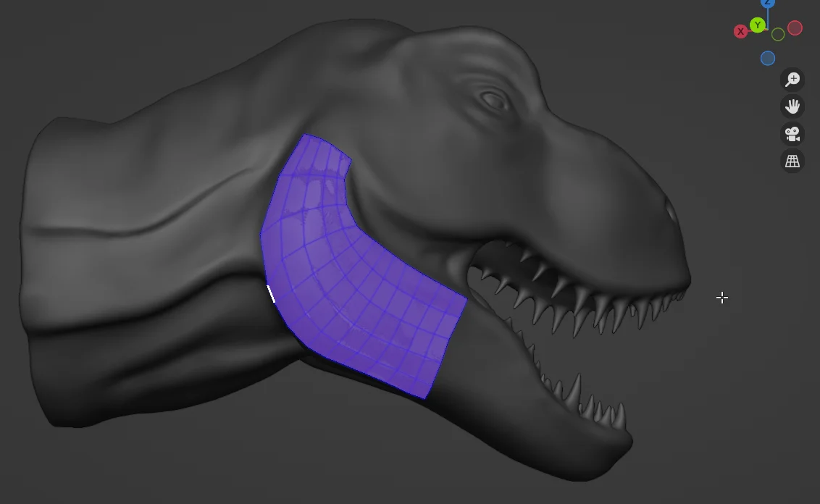Toggle the camera view icon

pyautogui.click(x=792, y=134)
